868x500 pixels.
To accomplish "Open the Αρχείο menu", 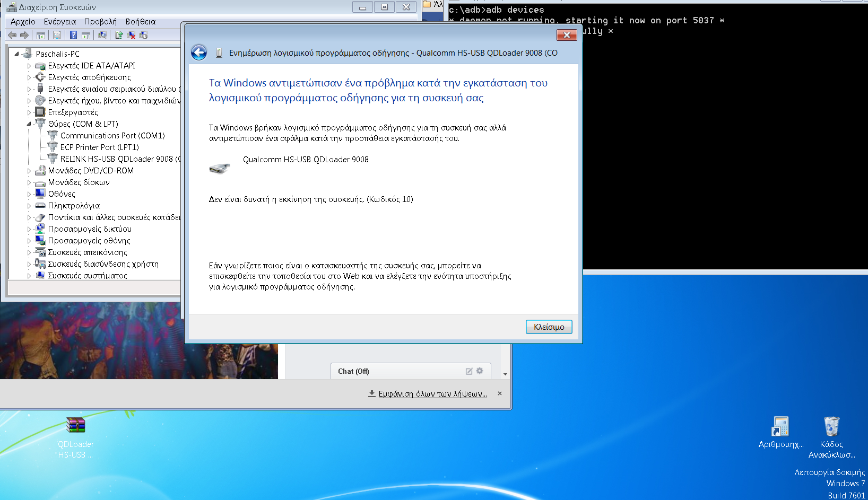I will [23, 22].
